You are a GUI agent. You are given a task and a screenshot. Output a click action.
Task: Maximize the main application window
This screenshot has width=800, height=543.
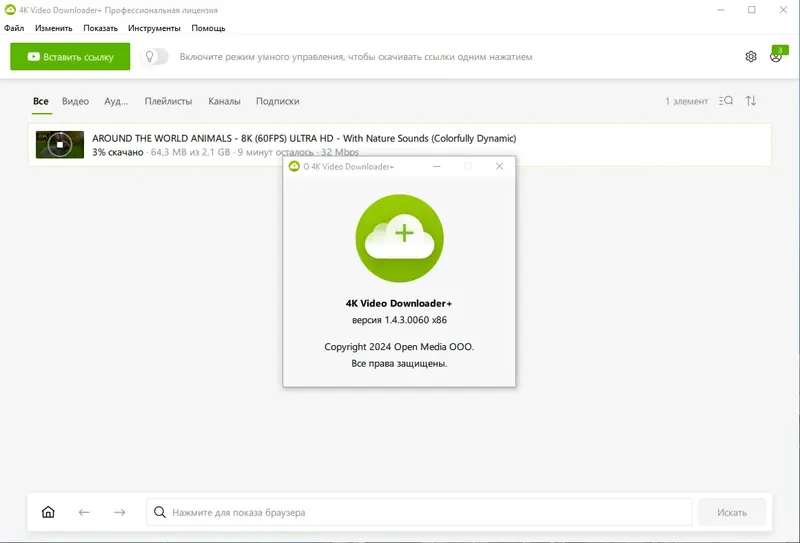pos(752,10)
